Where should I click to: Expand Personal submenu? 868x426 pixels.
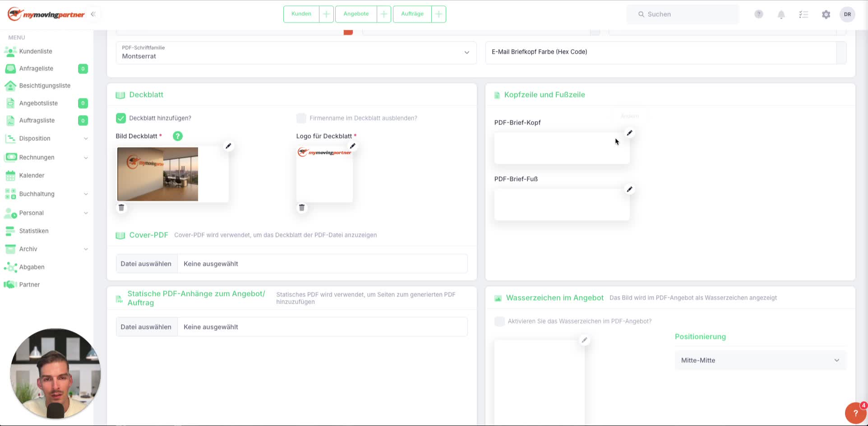coord(86,213)
